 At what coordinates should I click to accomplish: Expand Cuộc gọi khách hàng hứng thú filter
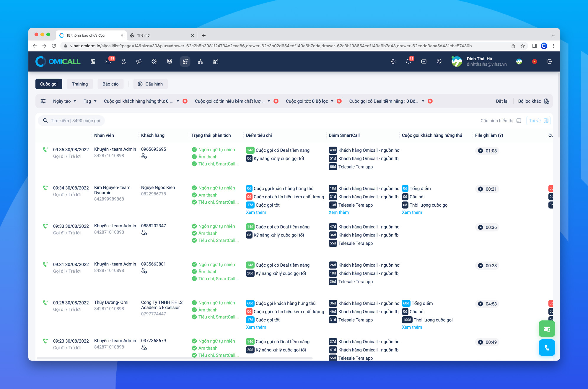click(178, 101)
